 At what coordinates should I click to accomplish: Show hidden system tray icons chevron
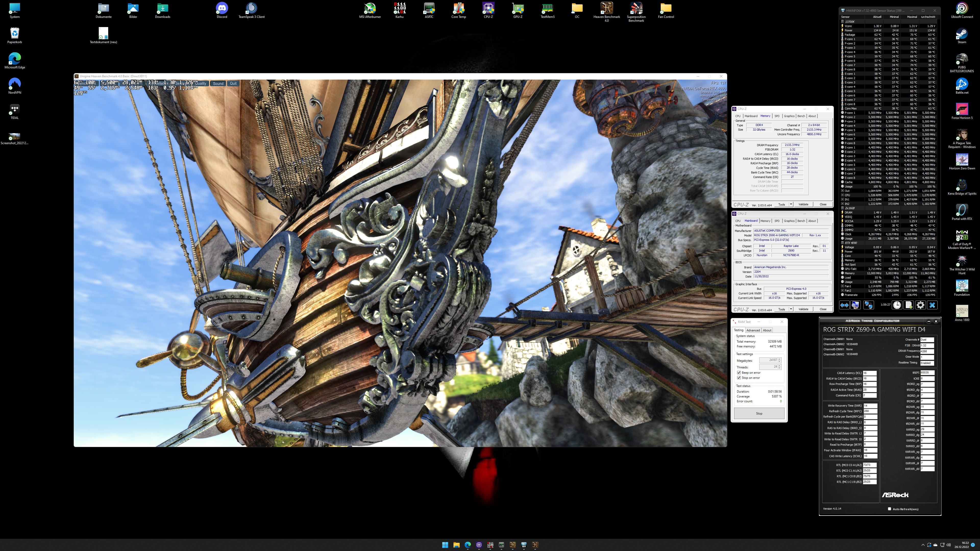tap(923, 545)
